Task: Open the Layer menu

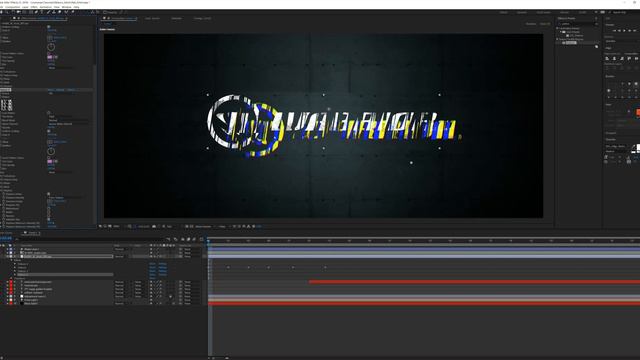Action: (x=25, y=7)
